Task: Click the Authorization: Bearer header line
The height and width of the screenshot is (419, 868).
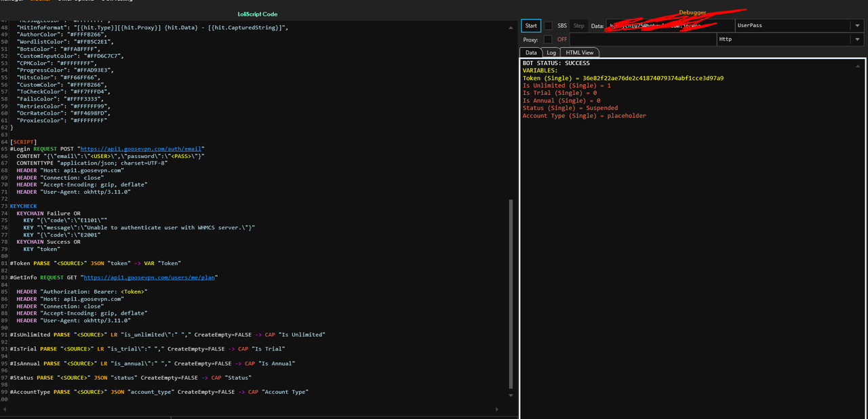Action: tap(82, 292)
